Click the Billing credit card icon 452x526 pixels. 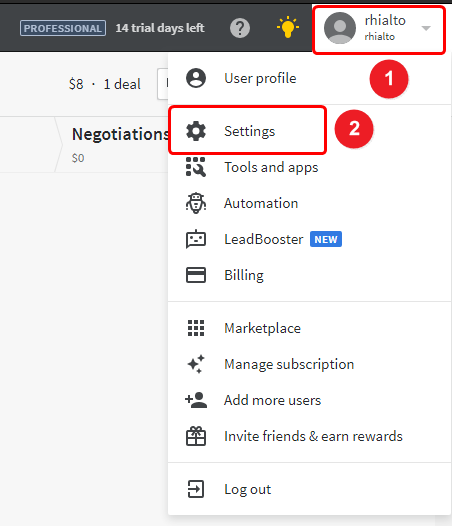196,275
